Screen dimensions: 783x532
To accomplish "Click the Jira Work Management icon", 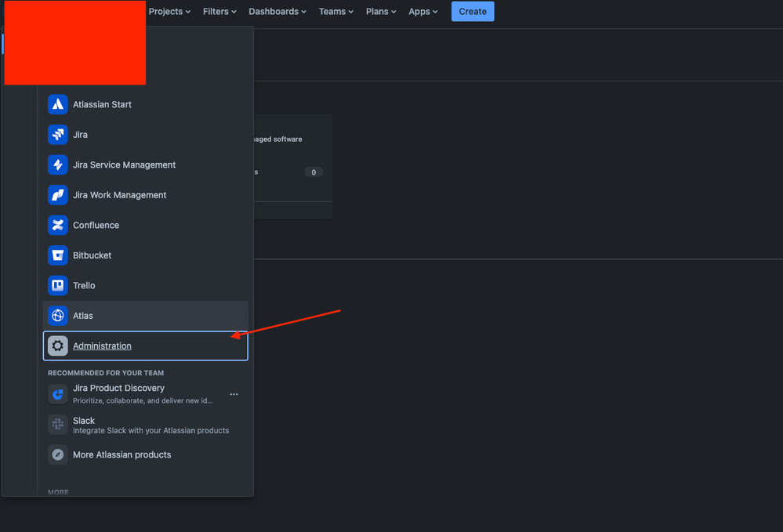I will tap(58, 195).
